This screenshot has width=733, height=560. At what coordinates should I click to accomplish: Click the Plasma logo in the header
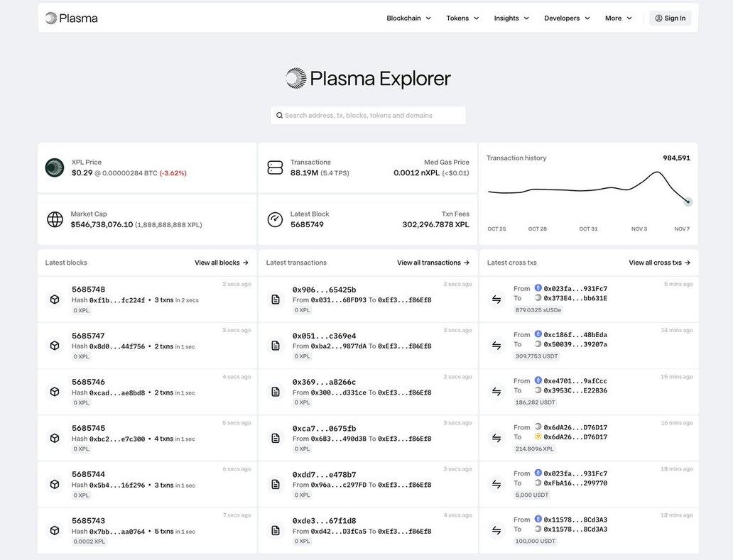click(71, 18)
